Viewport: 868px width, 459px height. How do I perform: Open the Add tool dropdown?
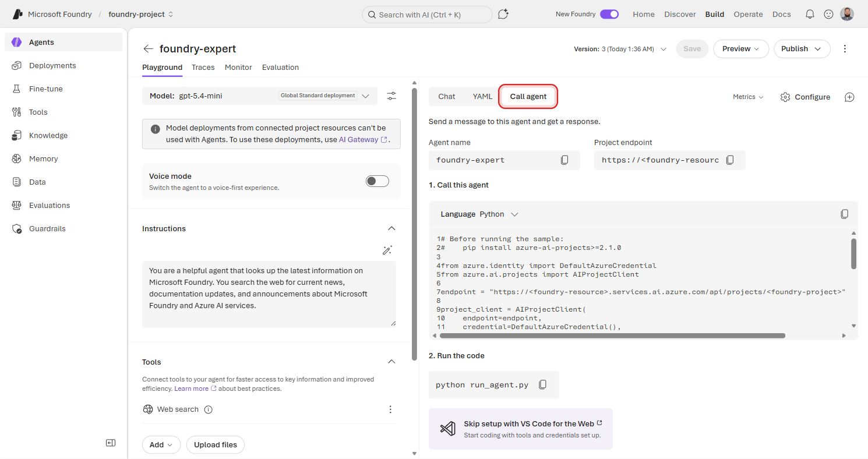click(161, 444)
